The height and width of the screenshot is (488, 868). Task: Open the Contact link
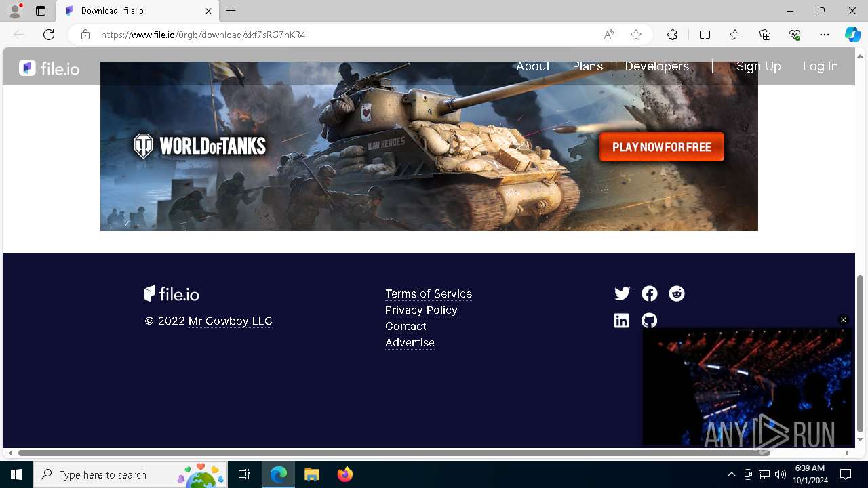406,326
